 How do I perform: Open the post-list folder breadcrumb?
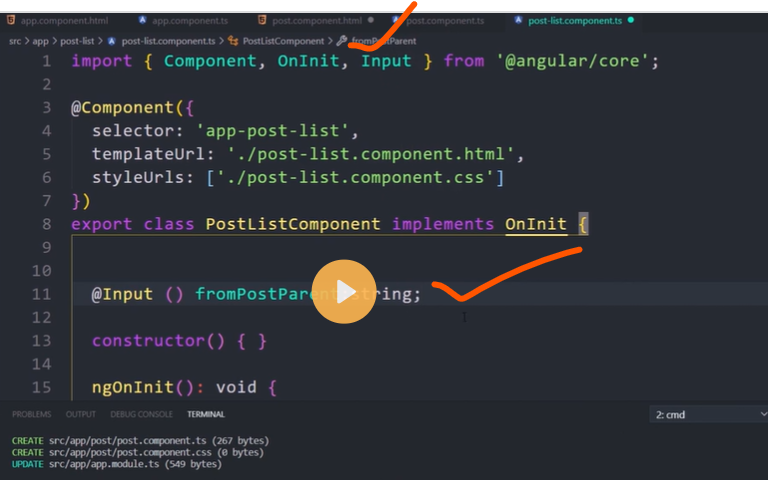coord(78,41)
